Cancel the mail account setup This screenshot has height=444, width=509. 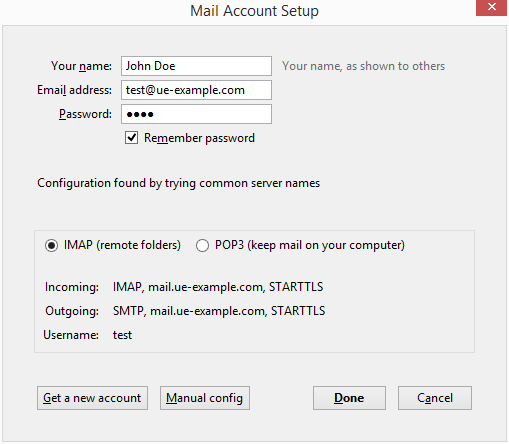coord(435,398)
